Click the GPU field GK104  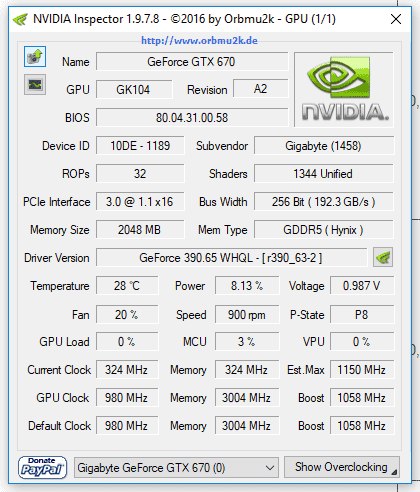(134, 89)
